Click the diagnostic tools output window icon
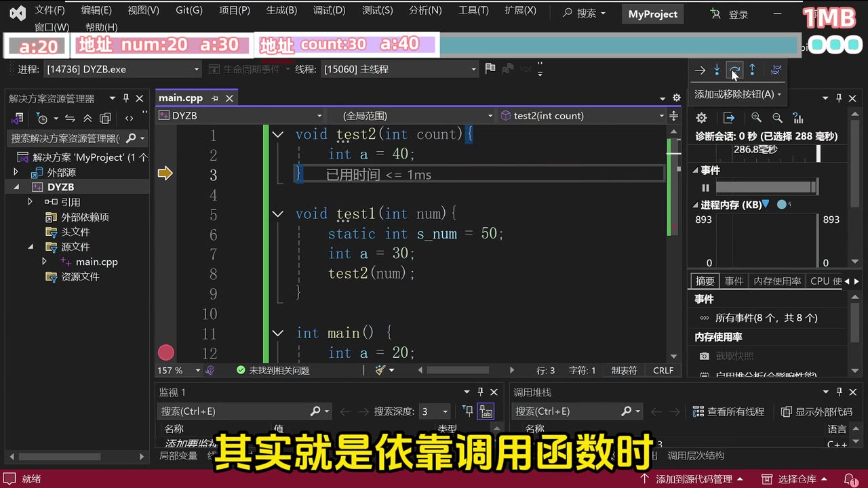The width and height of the screenshot is (868, 488). 729,118
